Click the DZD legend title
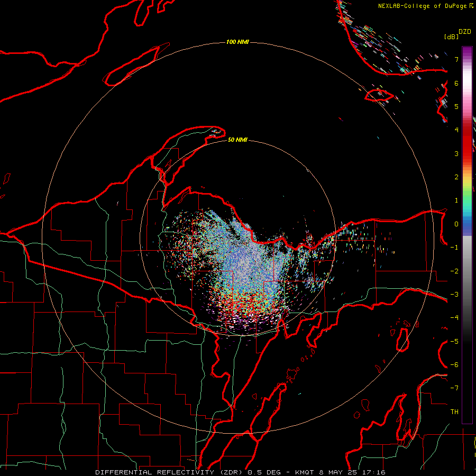476x476 pixels. [465, 32]
